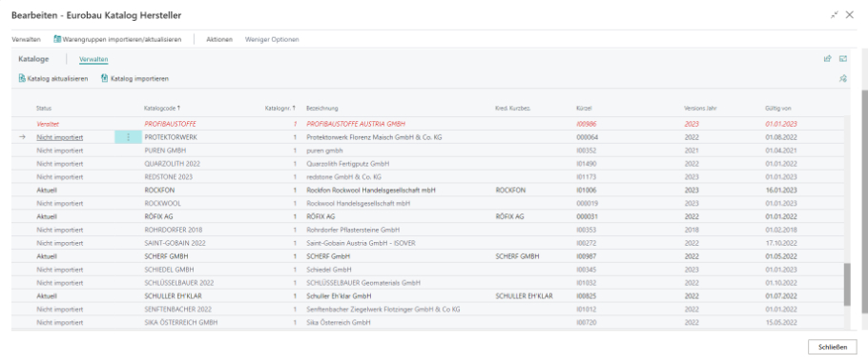The width and height of the screenshot is (868, 364).
Task: Sort by the Katalogcode column header
Action: coord(162,108)
